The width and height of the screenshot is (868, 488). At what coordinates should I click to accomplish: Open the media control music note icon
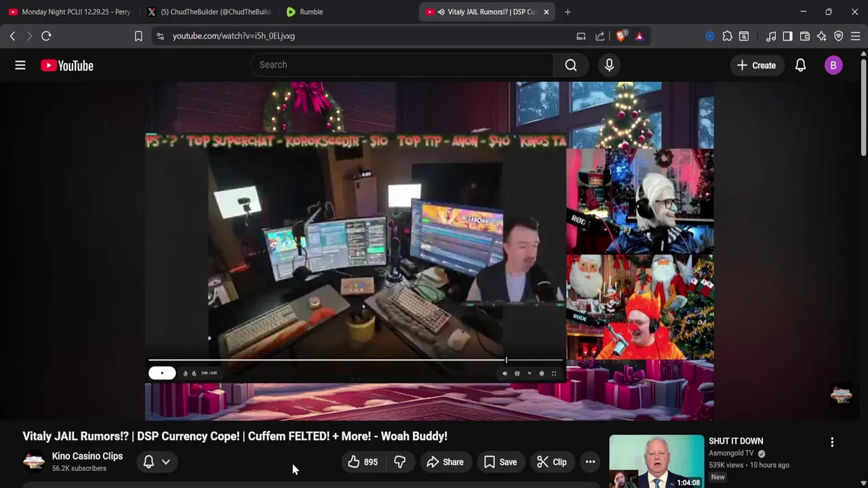(x=771, y=36)
